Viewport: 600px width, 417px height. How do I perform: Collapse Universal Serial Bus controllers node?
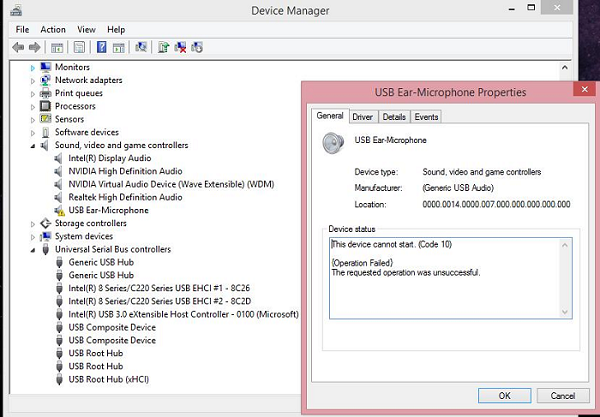pyautogui.click(x=33, y=250)
